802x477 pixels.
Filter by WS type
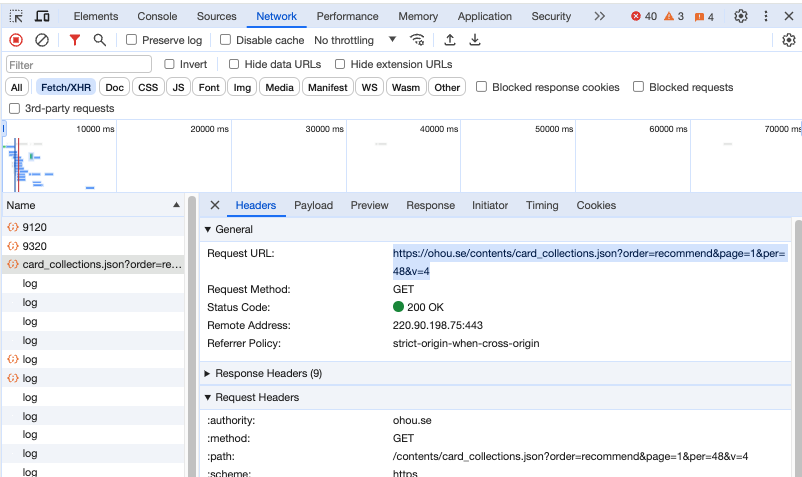(369, 87)
